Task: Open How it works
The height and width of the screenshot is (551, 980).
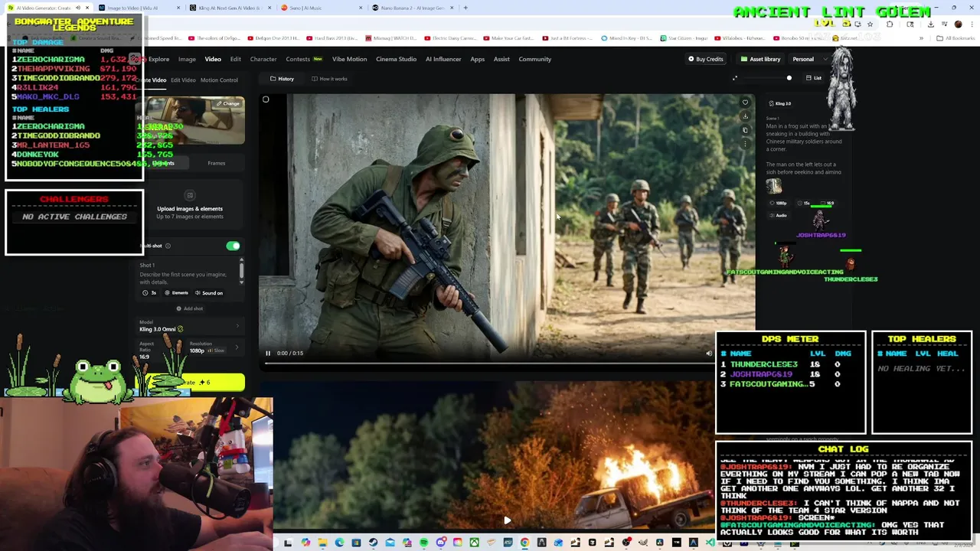Action: pyautogui.click(x=329, y=79)
